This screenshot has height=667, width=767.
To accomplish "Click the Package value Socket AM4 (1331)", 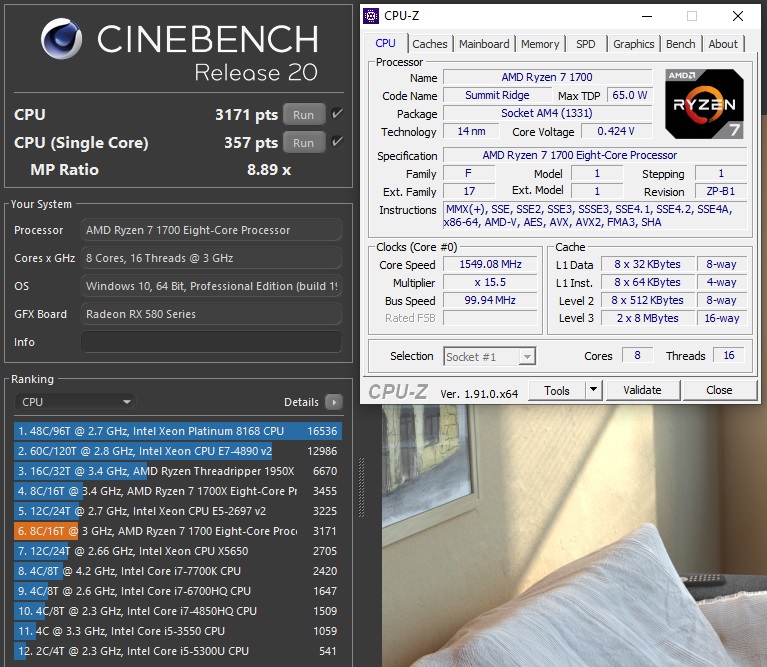I will (x=547, y=113).
